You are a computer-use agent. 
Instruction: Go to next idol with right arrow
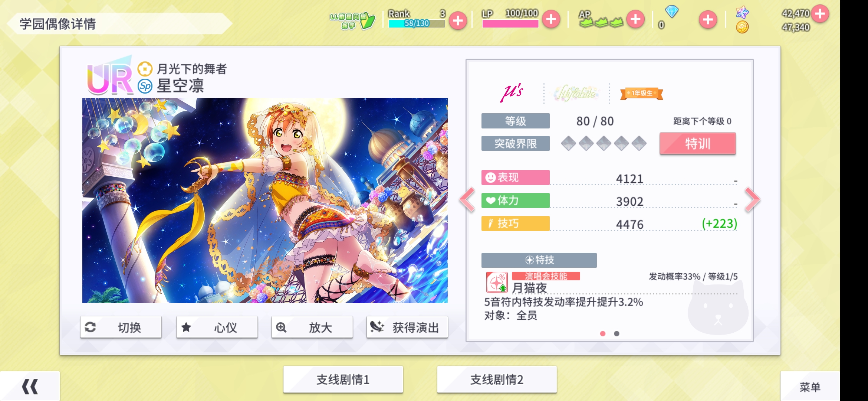752,200
